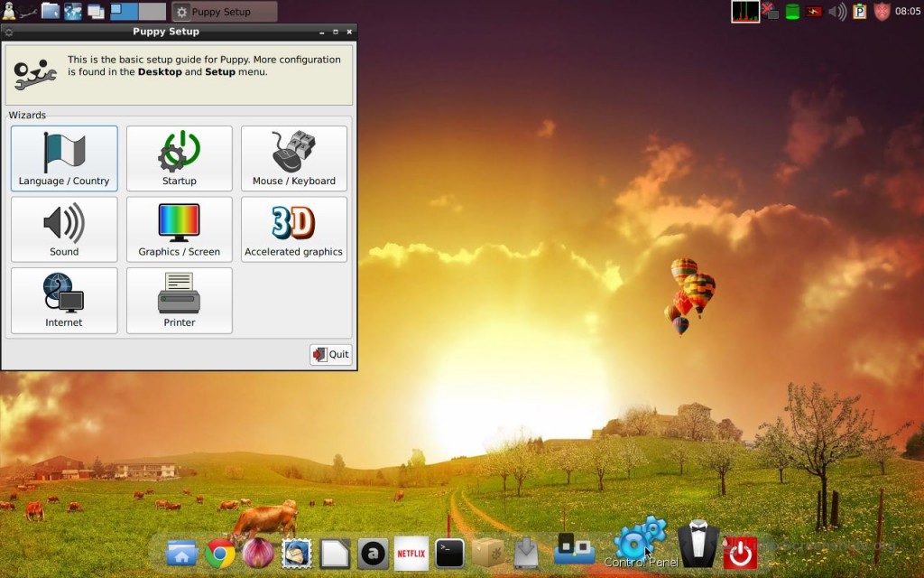Open Netflix from the dock
Viewport: 924px width, 578px height.
point(411,553)
